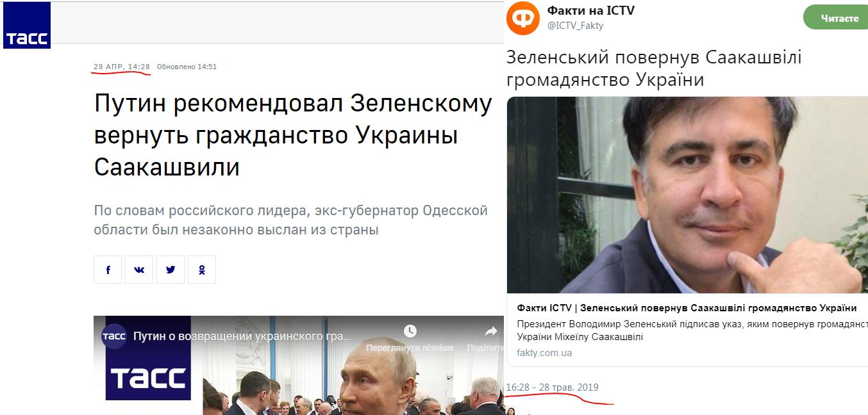868x415 pixels.
Task: Click the Факти на ICTV account name
Action: tap(590, 11)
